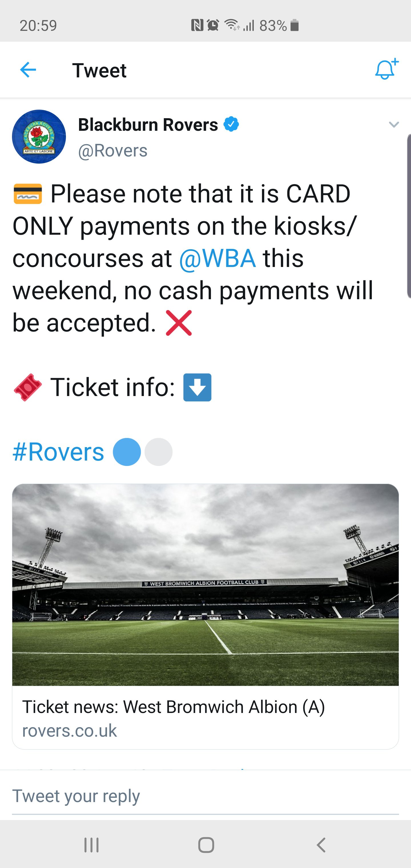The width and height of the screenshot is (411, 868).
Task: Tap the blue circle emoji after #Rovers
Action: pyautogui.click(x=127, y=452)
